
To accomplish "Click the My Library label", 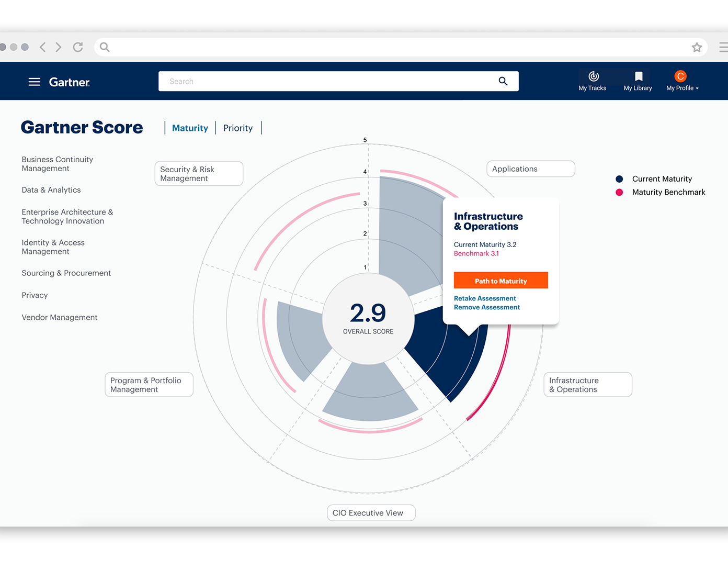I will 638,88.
